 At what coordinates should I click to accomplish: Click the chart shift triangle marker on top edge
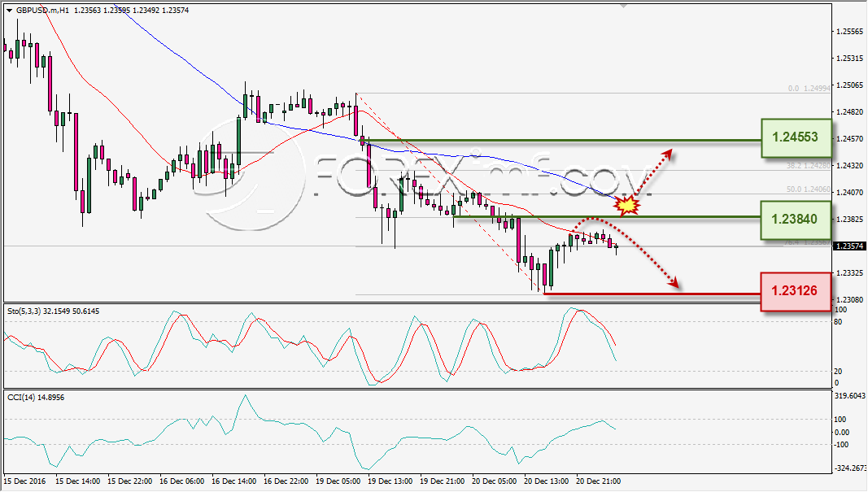click(x=624, y=6)
